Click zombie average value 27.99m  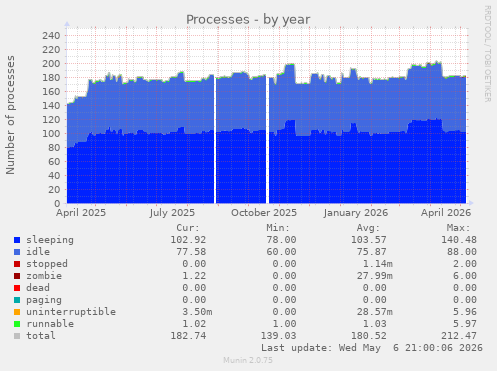pyautogui.click(x=375, y=276)
